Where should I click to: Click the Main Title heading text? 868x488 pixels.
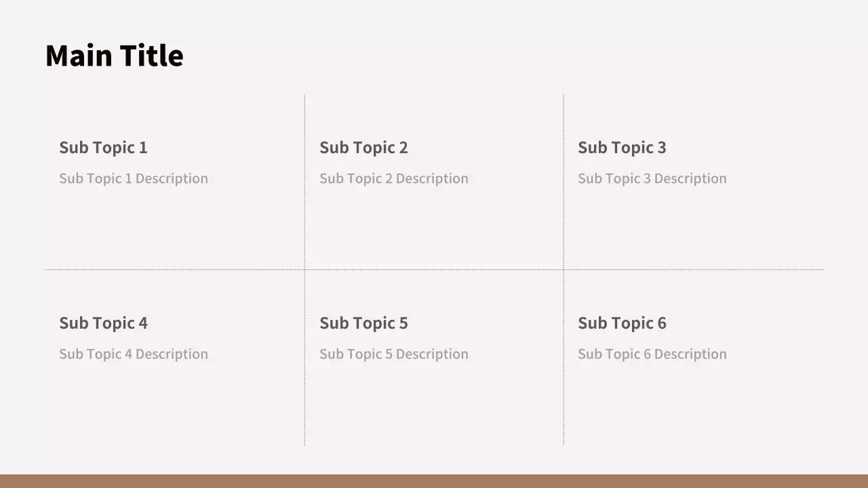[114, 56]
